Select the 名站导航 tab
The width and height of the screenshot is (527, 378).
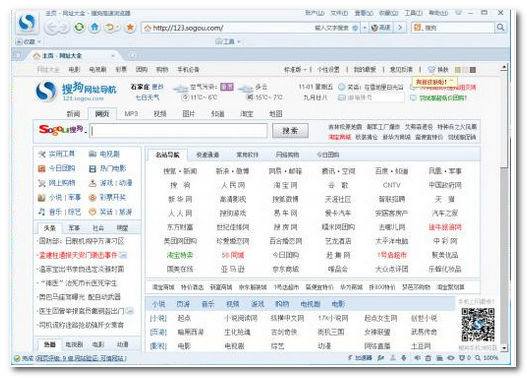[167, 155]
